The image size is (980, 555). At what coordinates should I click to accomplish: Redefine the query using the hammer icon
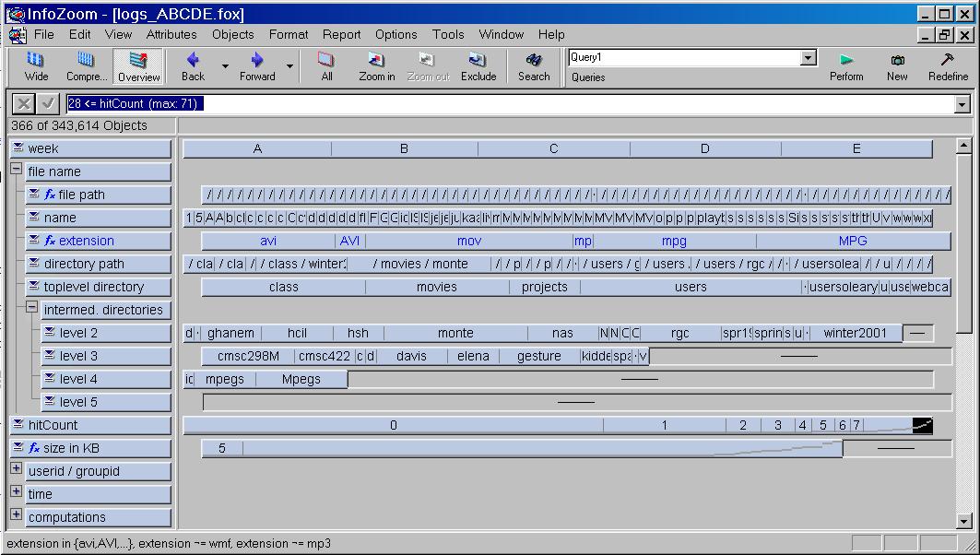tap(947, 65)
